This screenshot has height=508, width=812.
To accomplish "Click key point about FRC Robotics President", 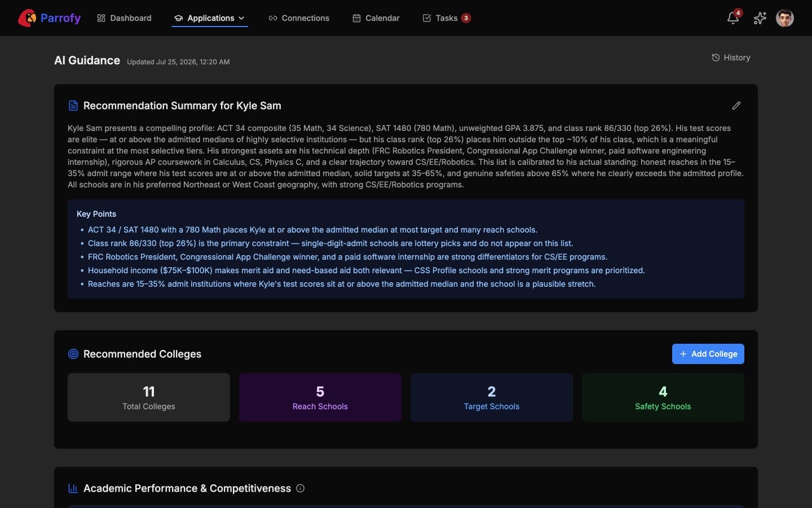I will (348, 257).
